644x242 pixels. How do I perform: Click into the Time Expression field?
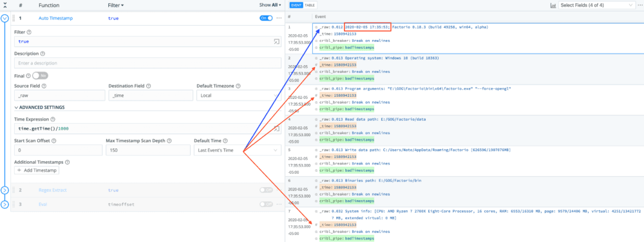[x=144, y=129]
